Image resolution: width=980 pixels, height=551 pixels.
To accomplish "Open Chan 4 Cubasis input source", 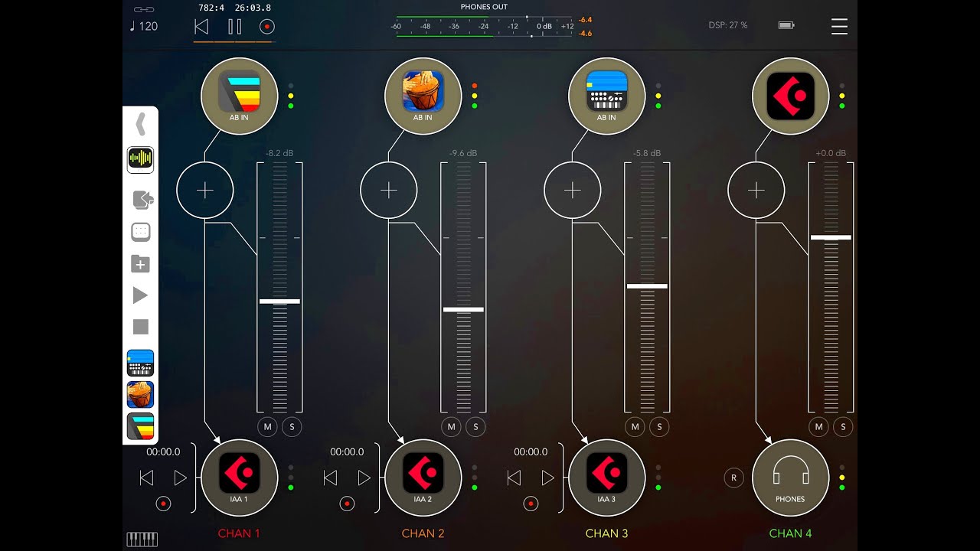I will pos(790,96).
